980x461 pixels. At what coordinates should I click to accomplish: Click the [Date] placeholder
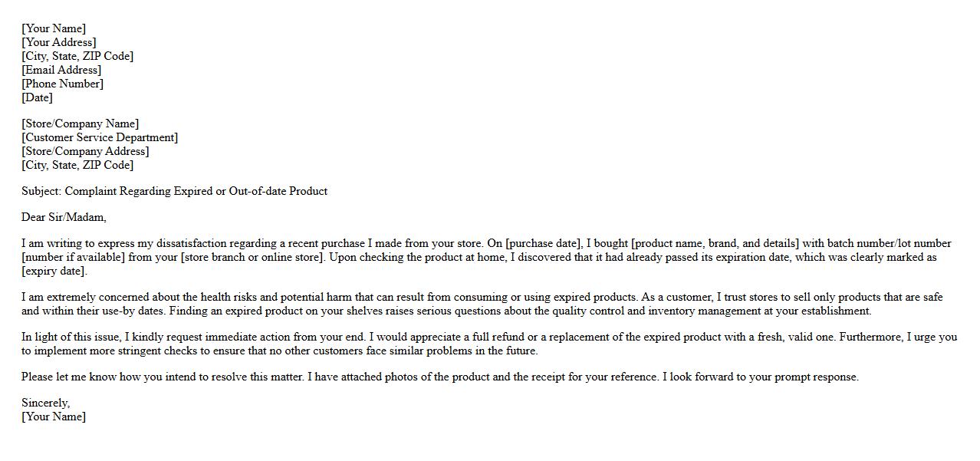(x=37, y=97)
